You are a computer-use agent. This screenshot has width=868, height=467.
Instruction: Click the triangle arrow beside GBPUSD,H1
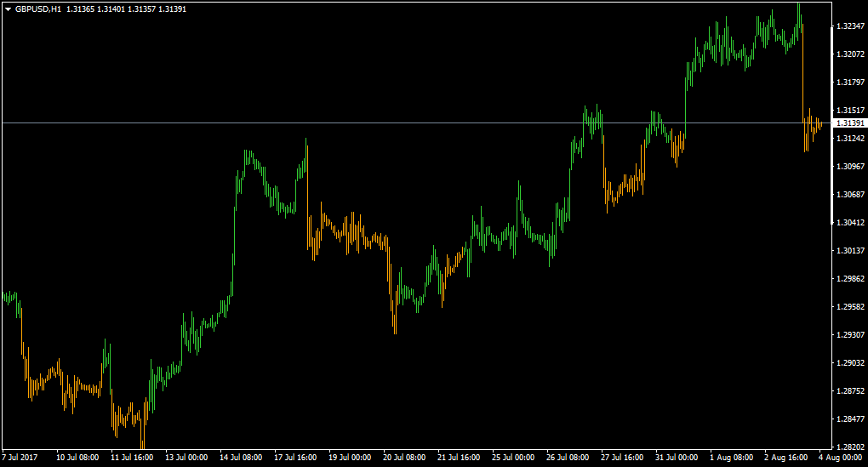[x=9, y=9]
